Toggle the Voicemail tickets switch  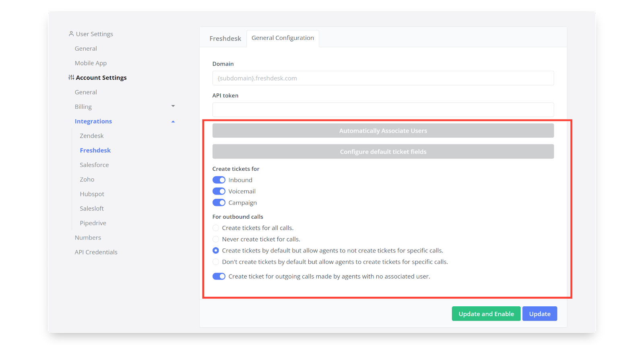pyautogui.click(x=219, y=191)
